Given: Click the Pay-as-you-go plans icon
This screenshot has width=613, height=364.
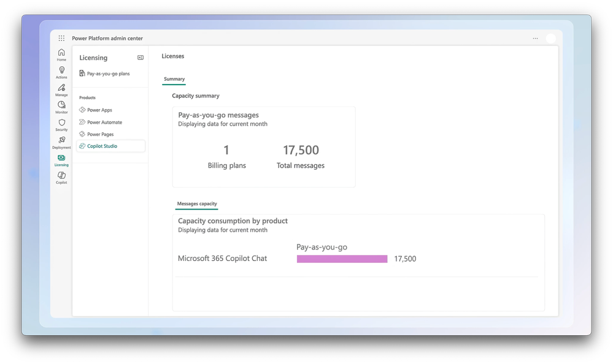Looking at the screenshot, I should tap(82, 73).
